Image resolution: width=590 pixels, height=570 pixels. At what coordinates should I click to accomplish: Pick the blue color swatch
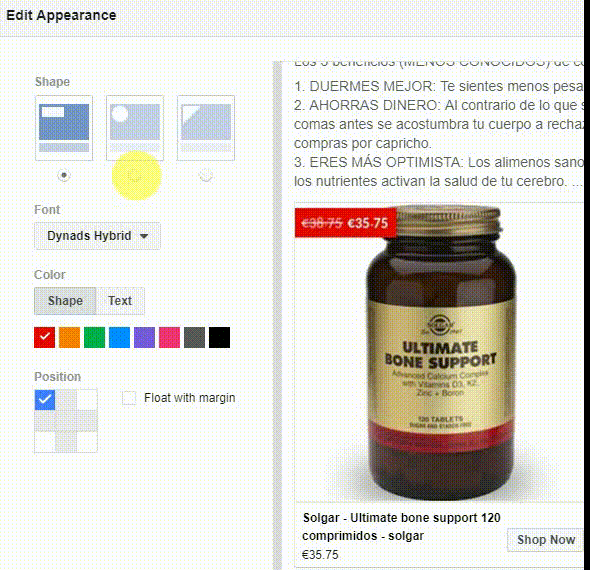[x=119, y=337]
